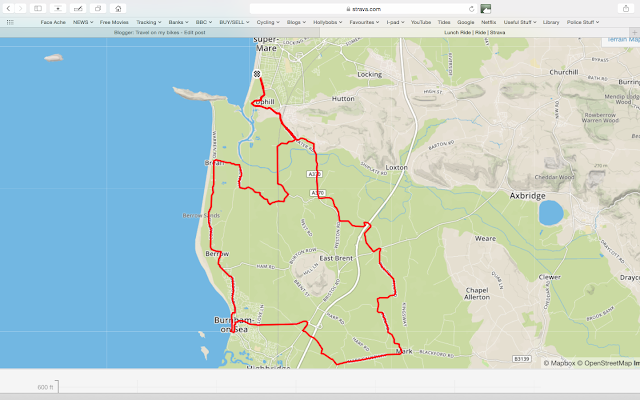The image size is (640, 400).
Task: Click the Burnham-on-Sea label on map
Action: [234, 324]
